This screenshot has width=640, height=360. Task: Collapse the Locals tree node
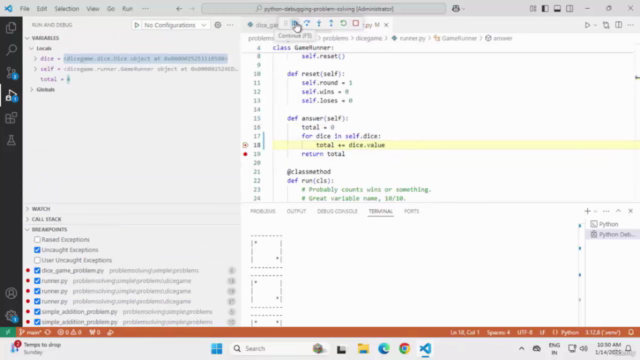31,48
